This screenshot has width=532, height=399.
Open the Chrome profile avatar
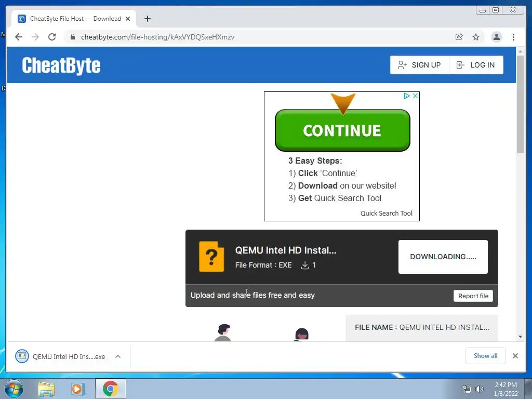(496, 37)
